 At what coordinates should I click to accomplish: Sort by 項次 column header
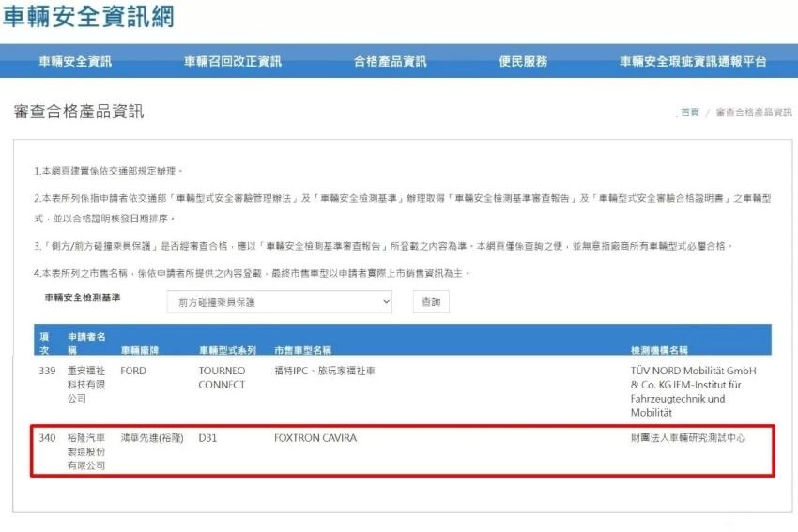pos(45,343)
